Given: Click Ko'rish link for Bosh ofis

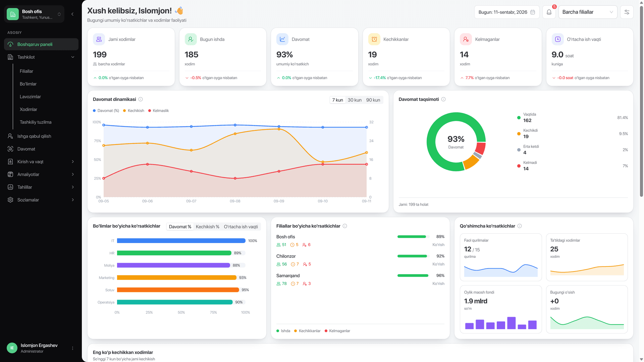Looking at the screenshot, I should [438, 245].
